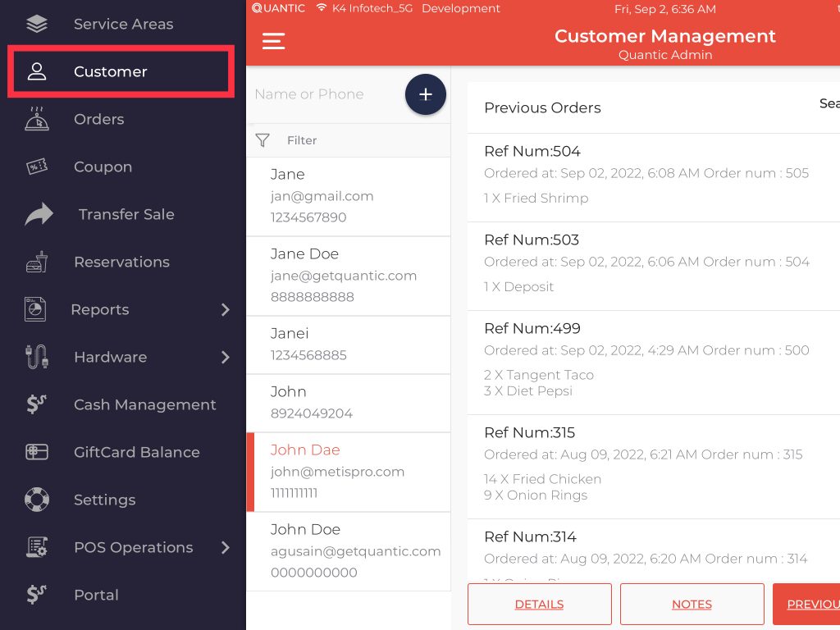This screenshot has width=840, height=630.
Task: Expand the Hardware submenu chevron
Action: tap(226, 357)
